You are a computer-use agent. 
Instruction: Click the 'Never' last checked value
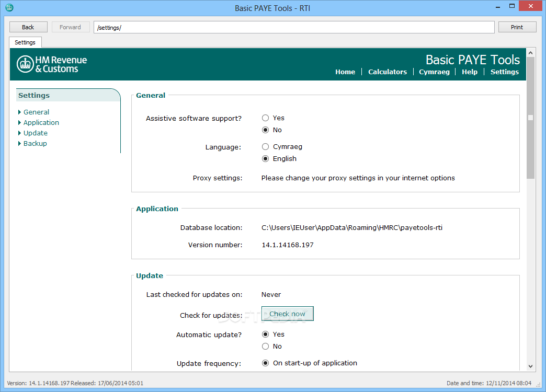pyautogui.click(x=271, y=294)
